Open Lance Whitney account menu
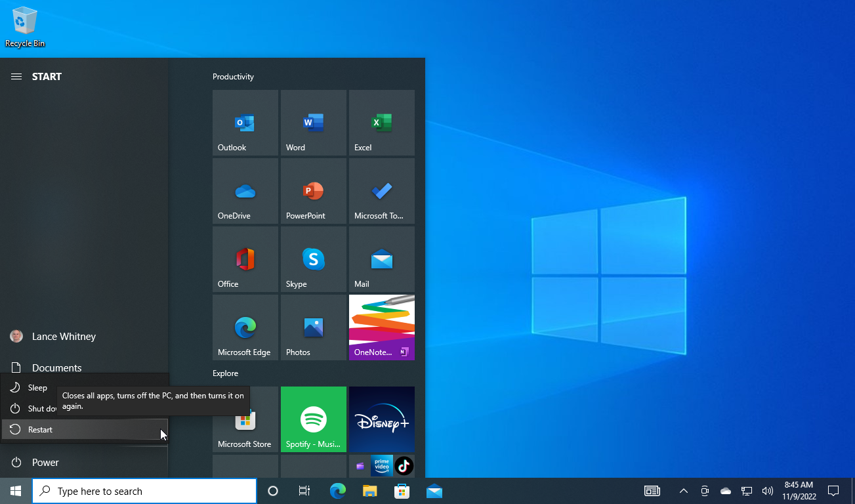Viewport: 855px width, 504px height. click(84, 337)
